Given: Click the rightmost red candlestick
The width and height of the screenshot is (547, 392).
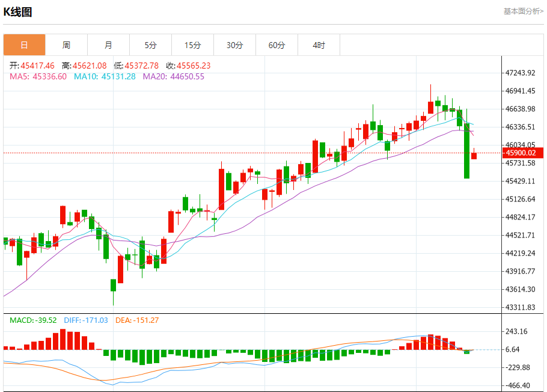Looking at the screenshot, I should tap(474, 156).
